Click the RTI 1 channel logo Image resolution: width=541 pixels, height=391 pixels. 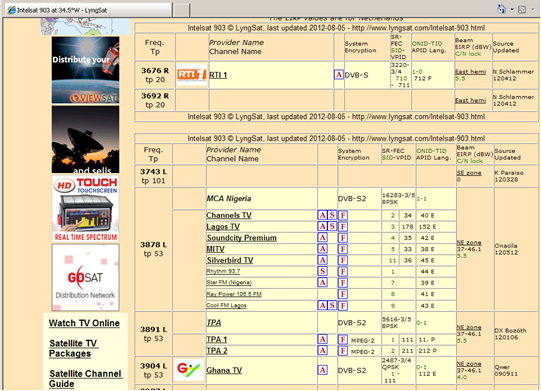click(191, 75)
